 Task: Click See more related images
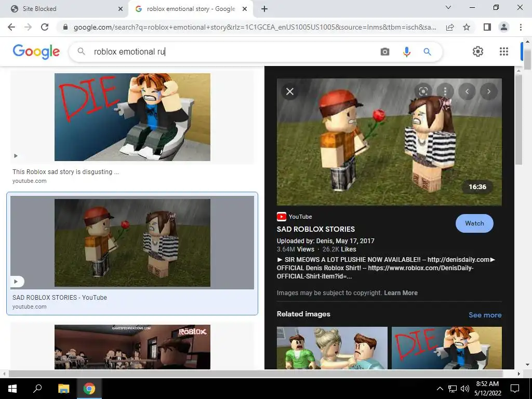tap(485, 315)
